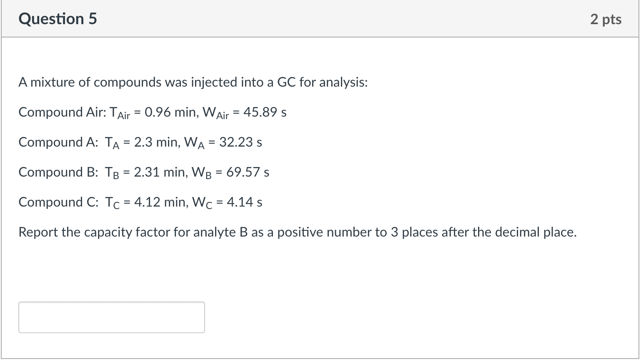641x364 pixels.
Task: Click the 45.89 s air width value
Action: pyautogui.click(x=265, y=112)
